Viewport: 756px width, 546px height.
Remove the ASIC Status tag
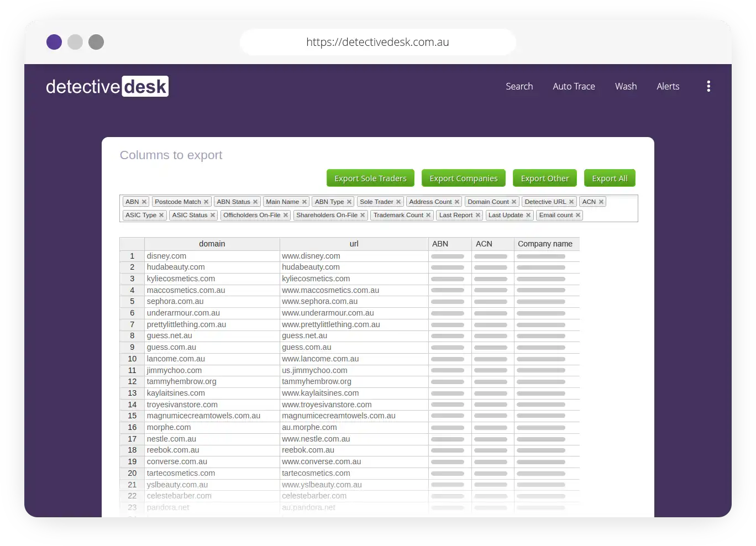coord(213,216)
